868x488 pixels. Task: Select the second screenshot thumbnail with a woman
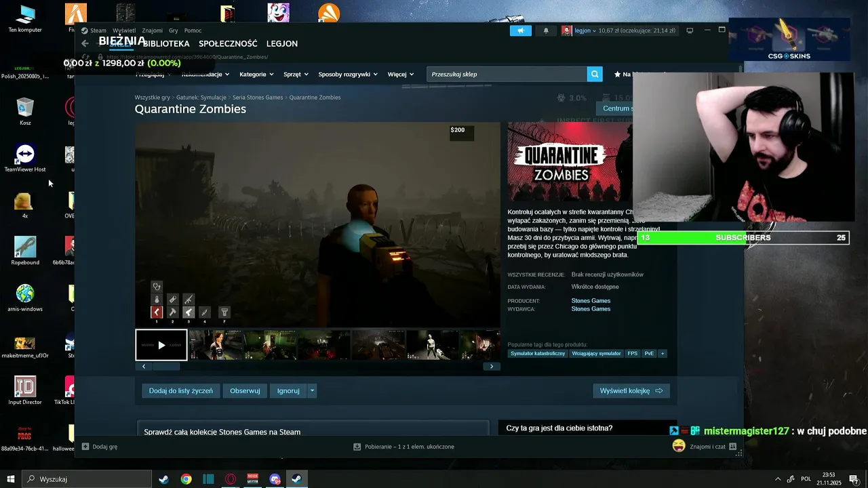click(216, 345)
